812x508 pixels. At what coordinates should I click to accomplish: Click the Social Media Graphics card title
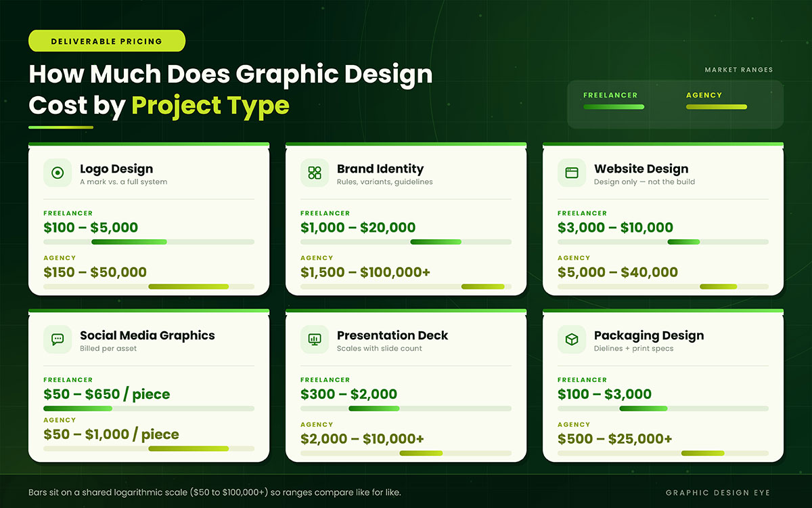[x=148, y=335]
